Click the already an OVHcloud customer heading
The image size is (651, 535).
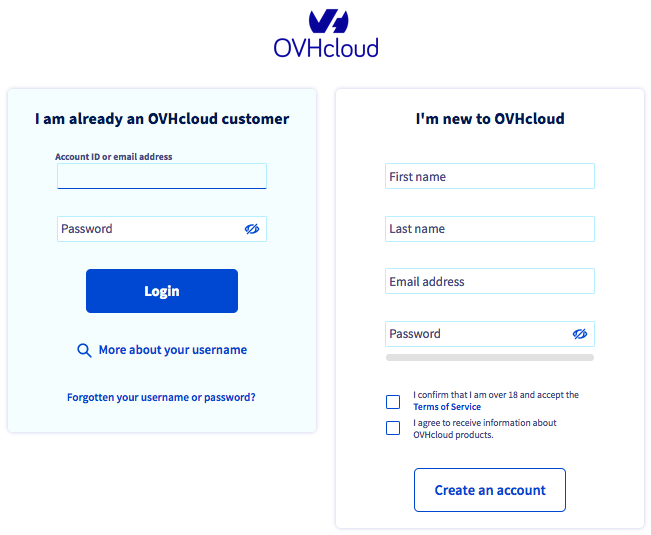(162, 119)
